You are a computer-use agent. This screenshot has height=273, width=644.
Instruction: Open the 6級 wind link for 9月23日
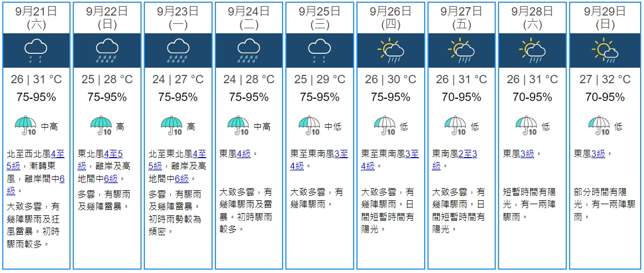181,179
